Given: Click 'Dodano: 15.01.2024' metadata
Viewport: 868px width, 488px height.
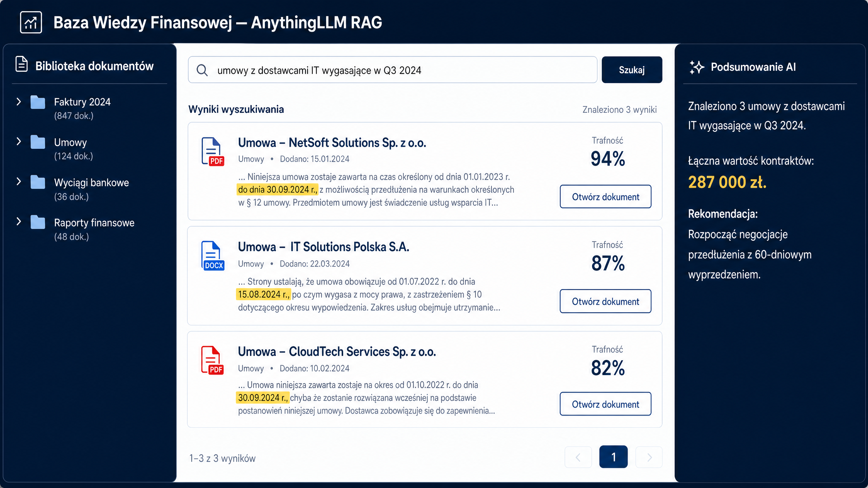Looking at the screenshot, I should (x=315, y=159).
